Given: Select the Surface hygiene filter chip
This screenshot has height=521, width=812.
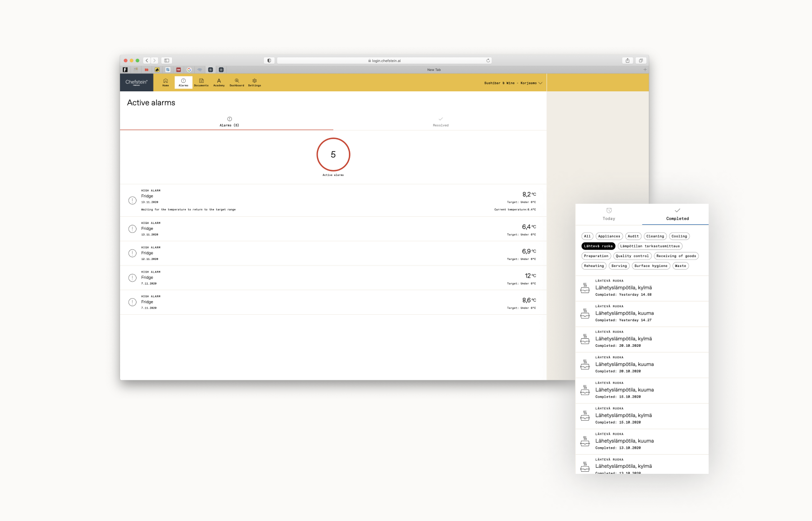Looking at the screenshot, I should click(x=651, y=266).
